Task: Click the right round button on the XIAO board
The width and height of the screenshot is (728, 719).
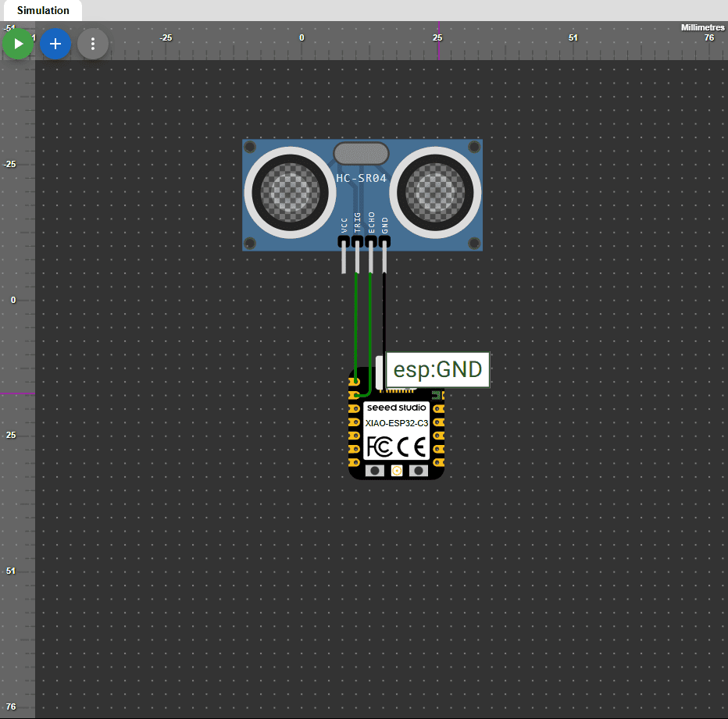Action: (x=419, y=471)
